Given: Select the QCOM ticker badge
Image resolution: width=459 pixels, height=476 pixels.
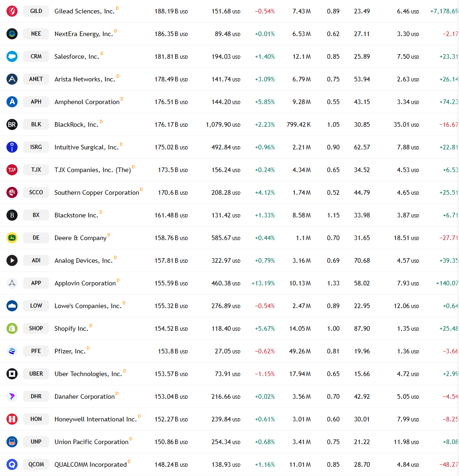Looking at the screenshot, I should (x=36, y=464).
